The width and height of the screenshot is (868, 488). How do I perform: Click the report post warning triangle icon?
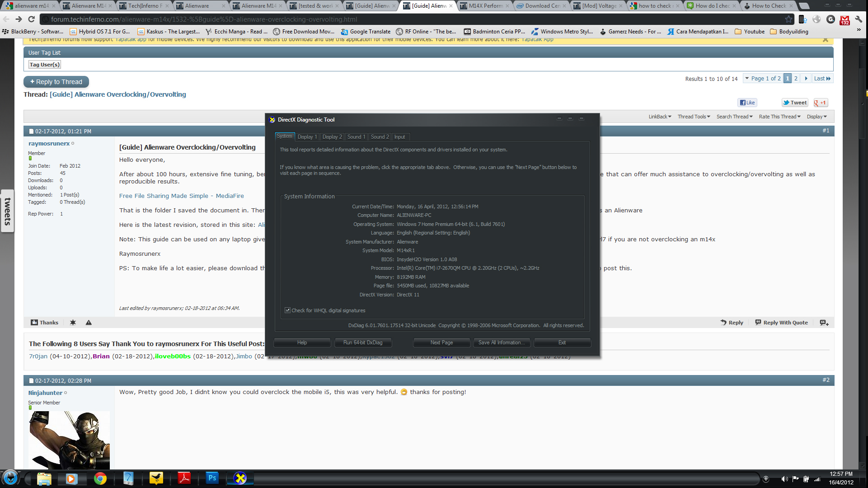tap(89, 323)
